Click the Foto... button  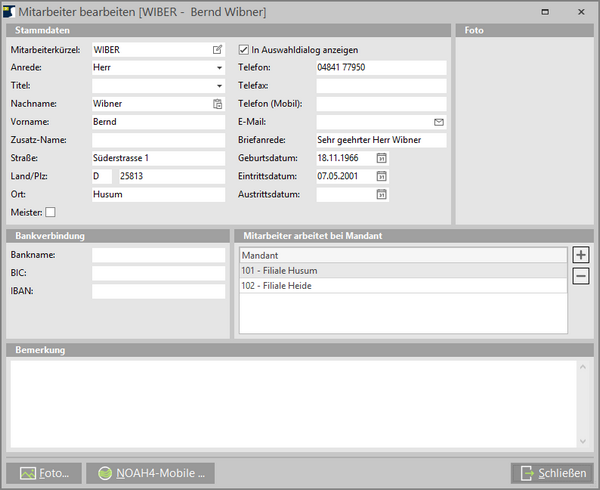pos(44,472)
